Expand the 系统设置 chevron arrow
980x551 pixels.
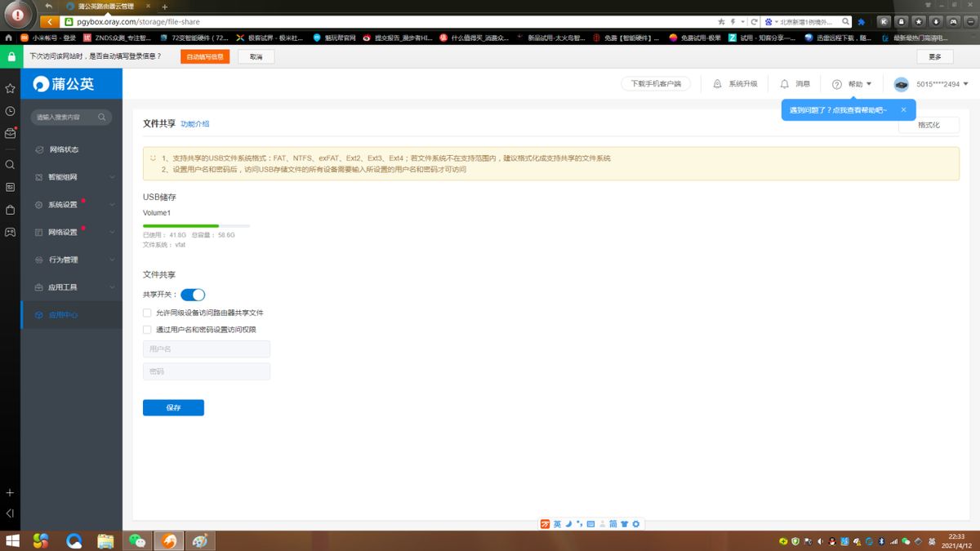[x=112, y=205]
